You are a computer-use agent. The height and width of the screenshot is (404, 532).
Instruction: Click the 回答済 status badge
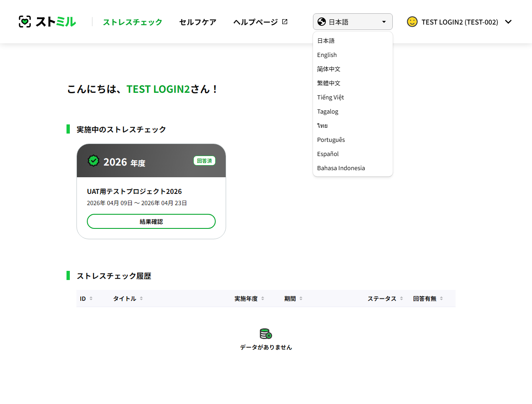point(204,160)
